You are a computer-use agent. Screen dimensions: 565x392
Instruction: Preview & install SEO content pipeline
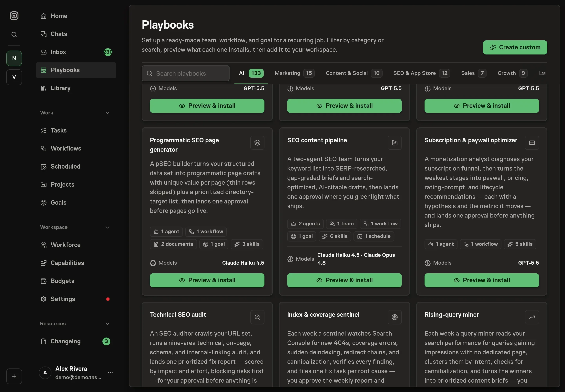click(x=344, y=280)
